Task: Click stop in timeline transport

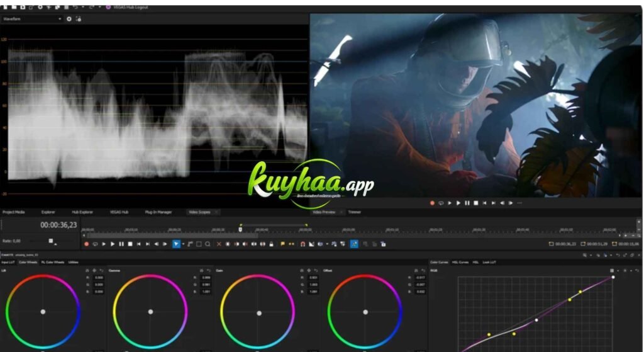Action: pyautogui.click(x=130, y=244)
